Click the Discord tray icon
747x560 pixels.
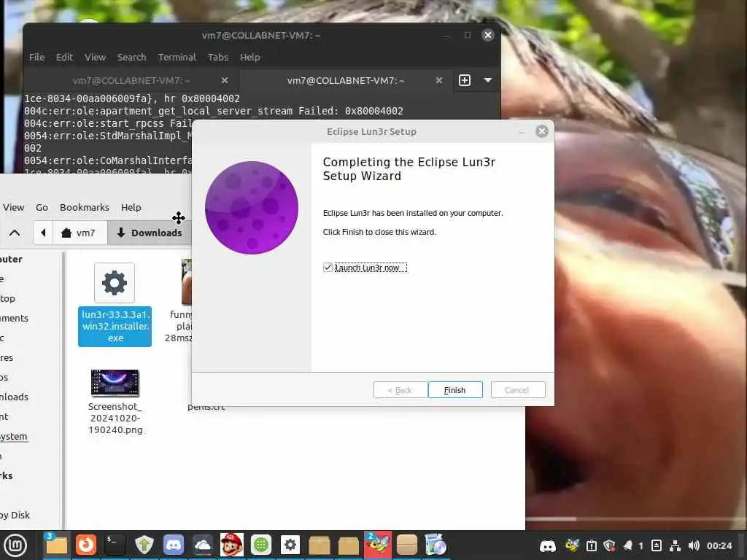(548, 545)
